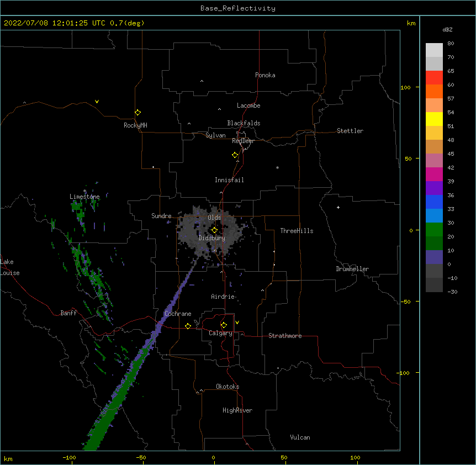Click the white plus marker west of Drumheller

(x=338, y=207)
